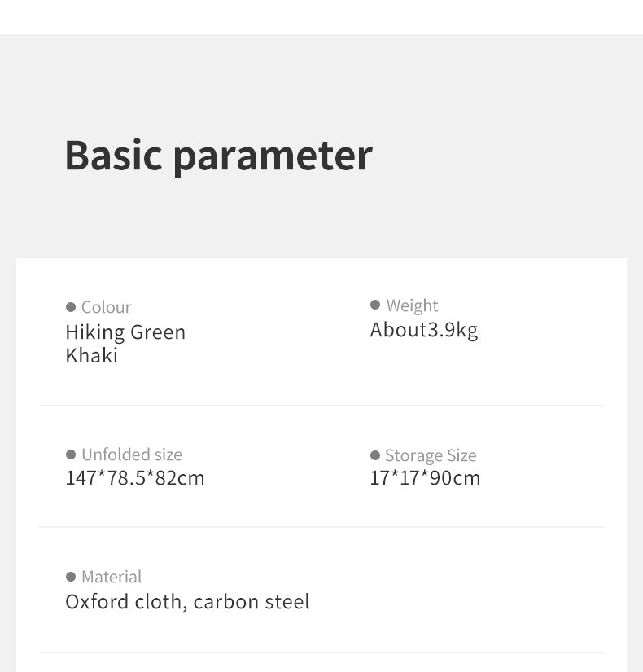
Task: Click the "17*17*90cm" storage dimension
Action: (425, 478)
